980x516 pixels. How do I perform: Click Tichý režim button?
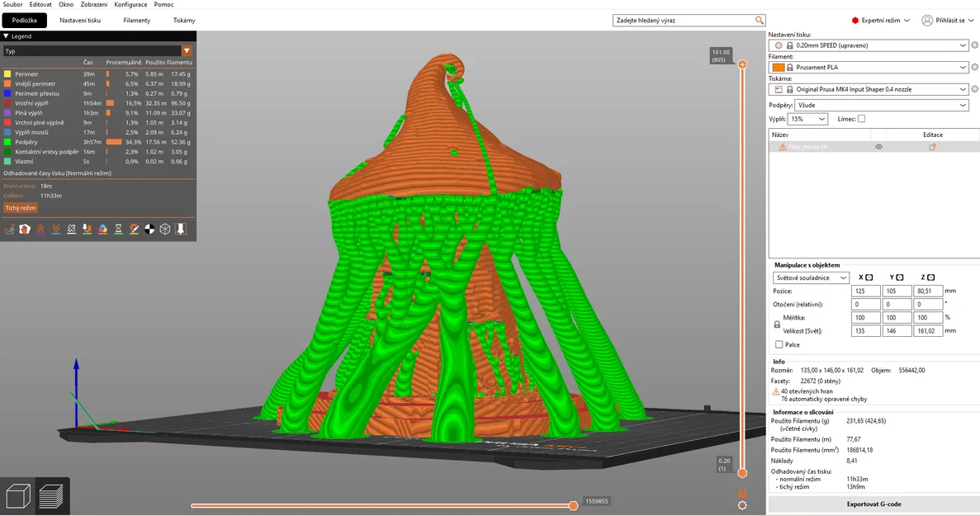(21, 208)
